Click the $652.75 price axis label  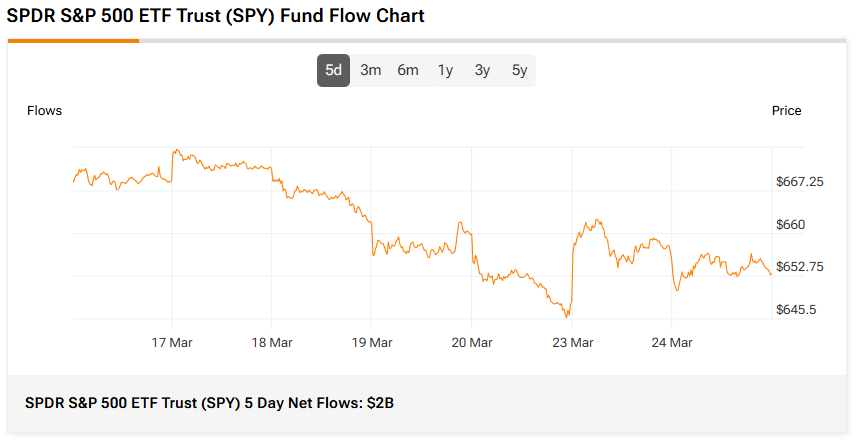tap(800, 267)
